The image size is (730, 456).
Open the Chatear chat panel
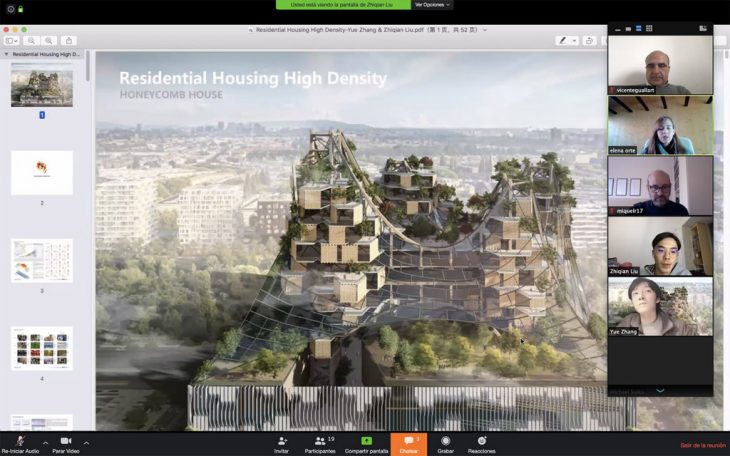pos(408,441)
